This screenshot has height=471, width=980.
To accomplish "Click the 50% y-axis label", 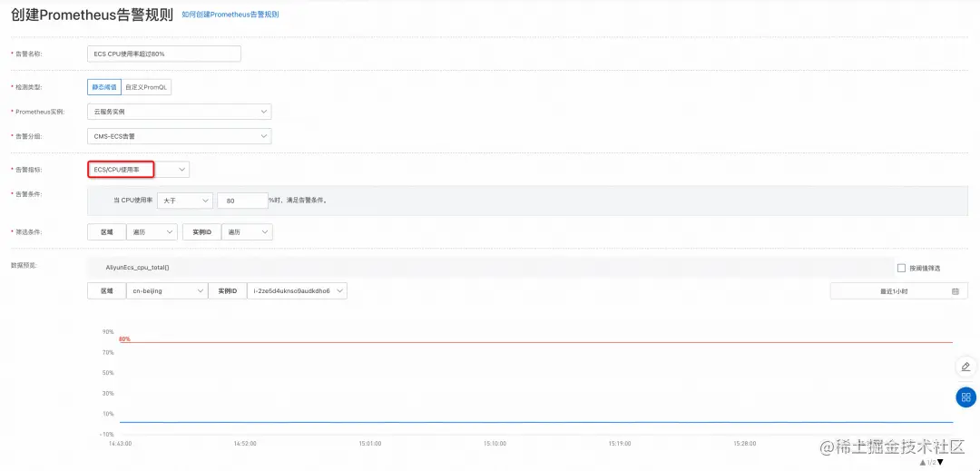I will click(107, 373).
